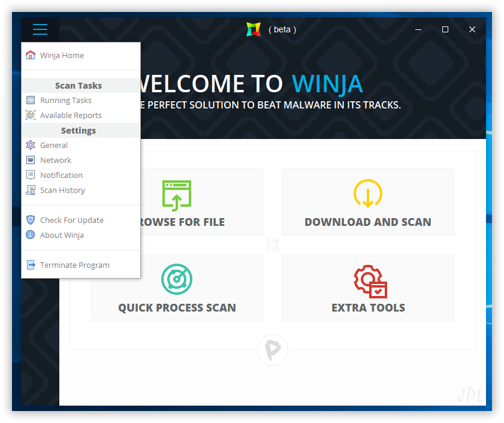The height and width of the screenshot is (423, 504).
Task: Open Scan History menu item
Action: pos(81,191)
